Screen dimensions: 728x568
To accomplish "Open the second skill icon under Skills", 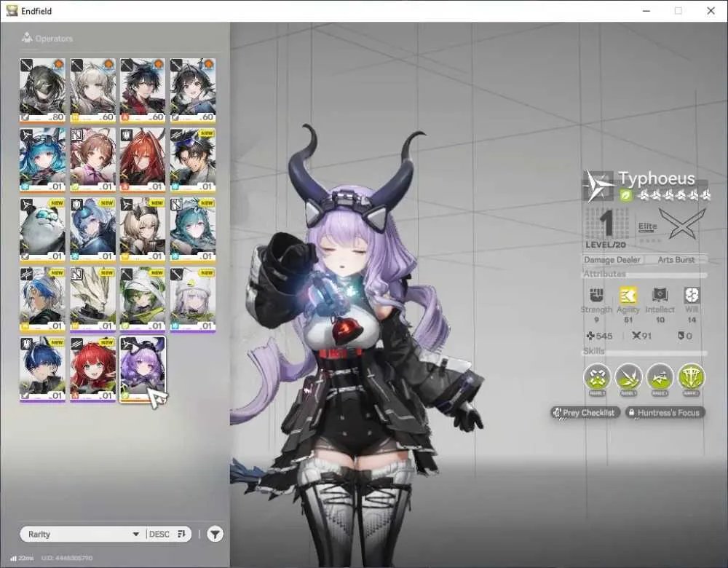I will (628, 377).
